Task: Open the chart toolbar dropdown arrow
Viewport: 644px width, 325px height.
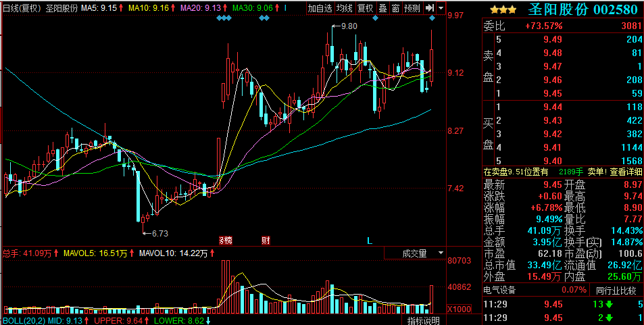Action: coord(441,9)
